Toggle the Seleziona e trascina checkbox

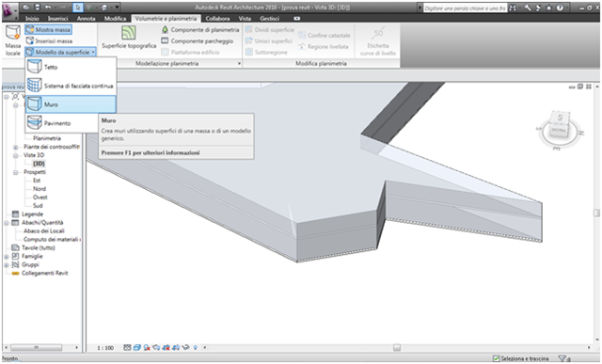click(x=497, y=358)
